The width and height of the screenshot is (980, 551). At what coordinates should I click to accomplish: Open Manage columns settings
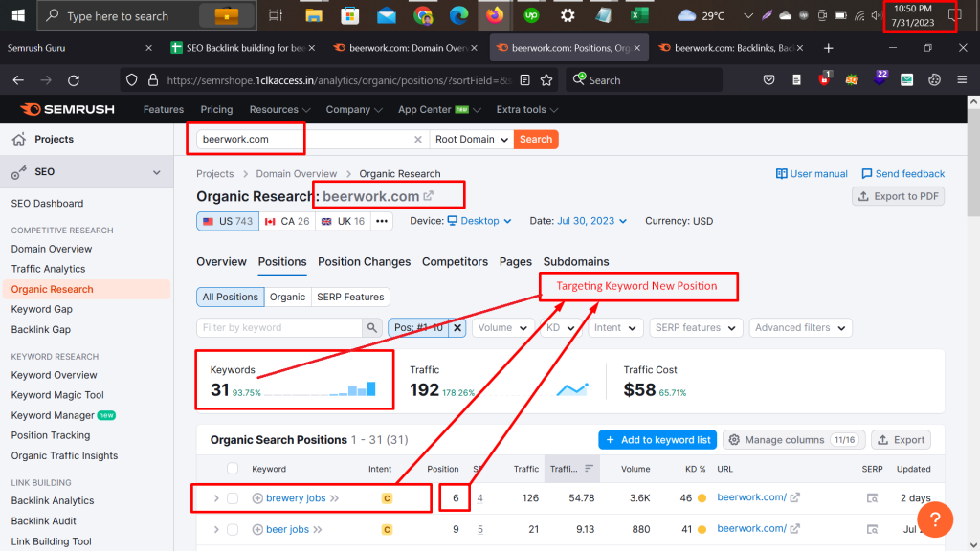point(793,440)
